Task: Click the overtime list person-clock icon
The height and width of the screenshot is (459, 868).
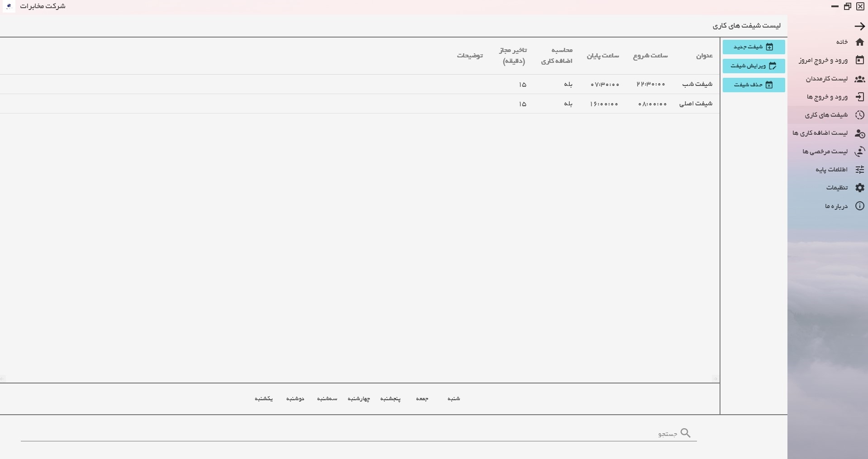Action: (x=859, y=133)
